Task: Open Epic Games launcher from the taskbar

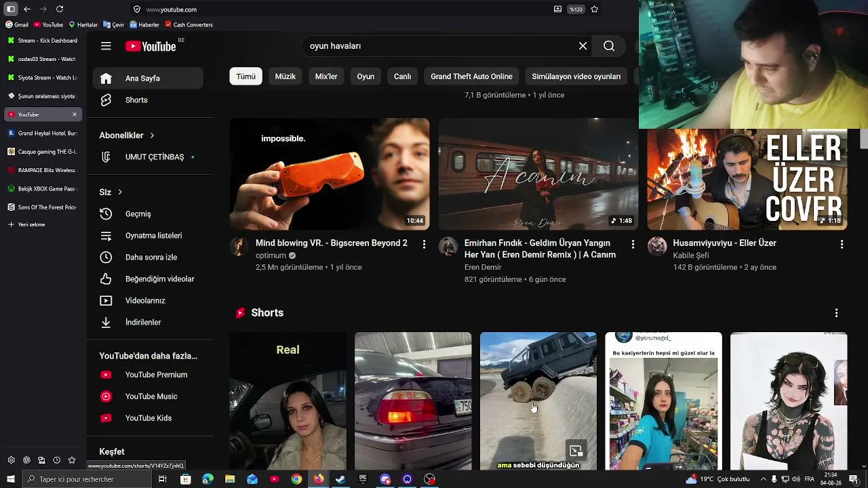Action: coord(363,479)
